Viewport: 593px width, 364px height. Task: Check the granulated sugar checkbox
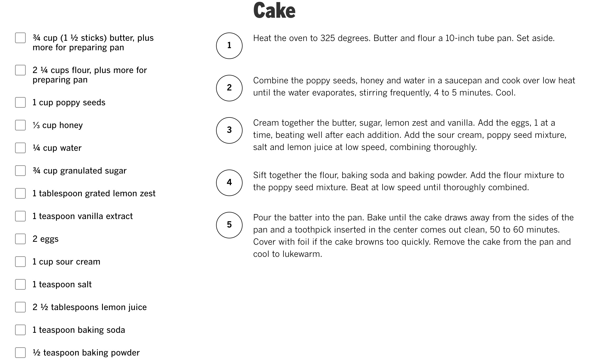[20, 171]
